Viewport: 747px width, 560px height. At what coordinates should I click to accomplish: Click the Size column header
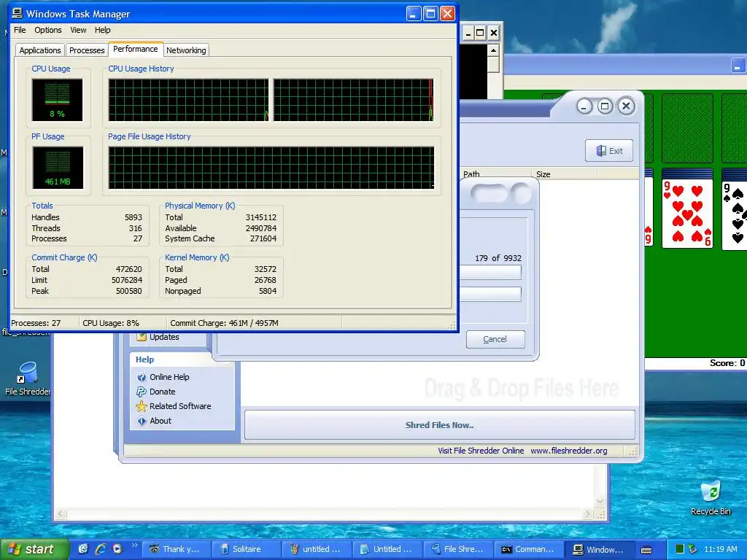[564, 174]
